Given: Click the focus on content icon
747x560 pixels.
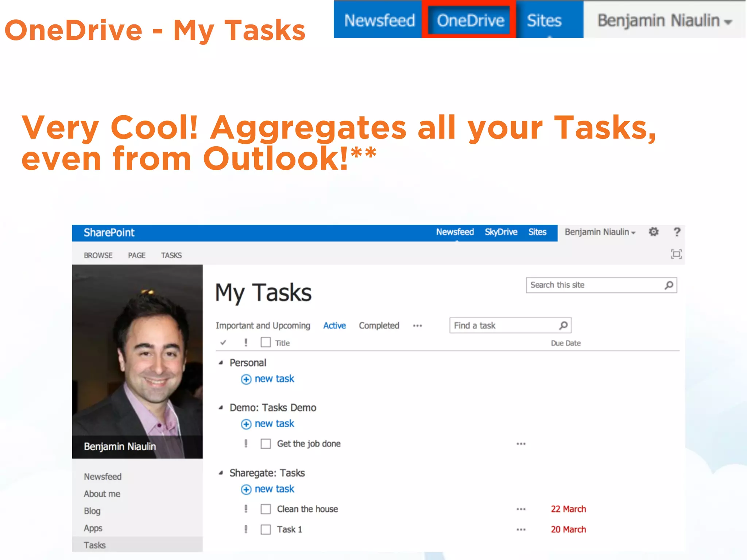Looking at the screenshot, I should [676, 254].
